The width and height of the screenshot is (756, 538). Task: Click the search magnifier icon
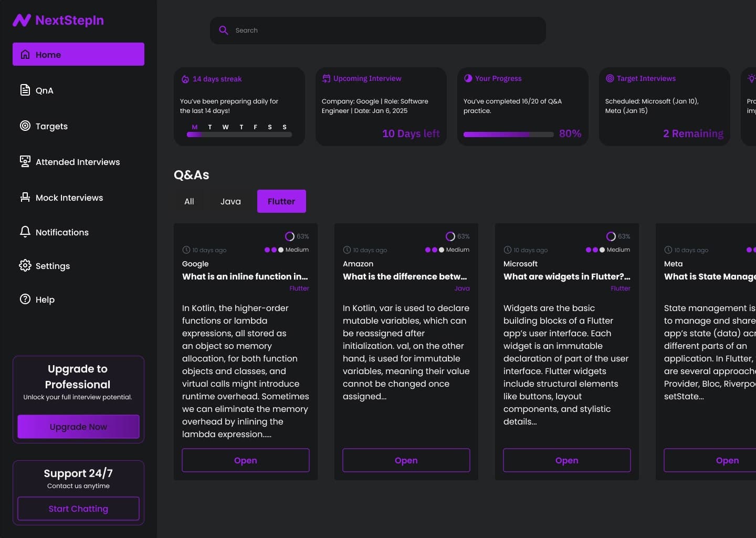224,30
